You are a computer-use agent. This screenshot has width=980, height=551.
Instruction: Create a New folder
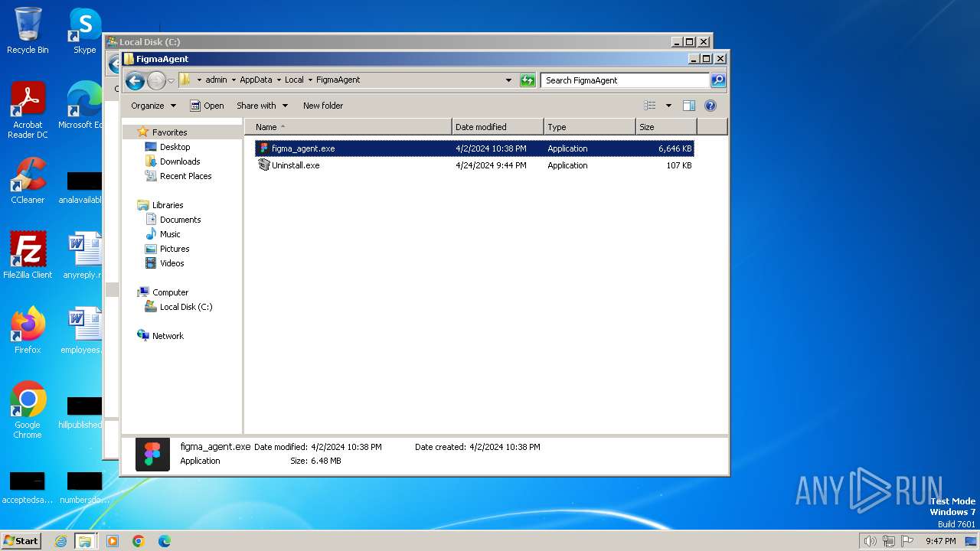(x=323, y=106)
